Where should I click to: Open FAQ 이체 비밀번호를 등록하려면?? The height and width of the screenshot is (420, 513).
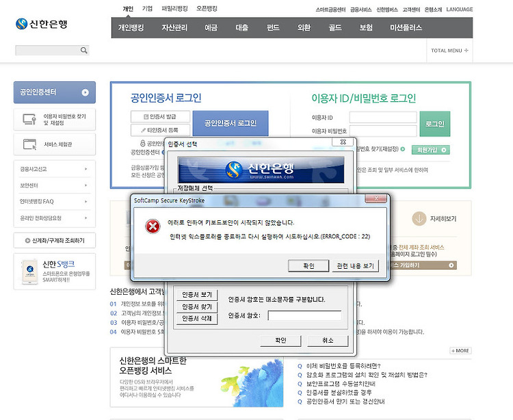pyautogui.click(x=343, y=366)
